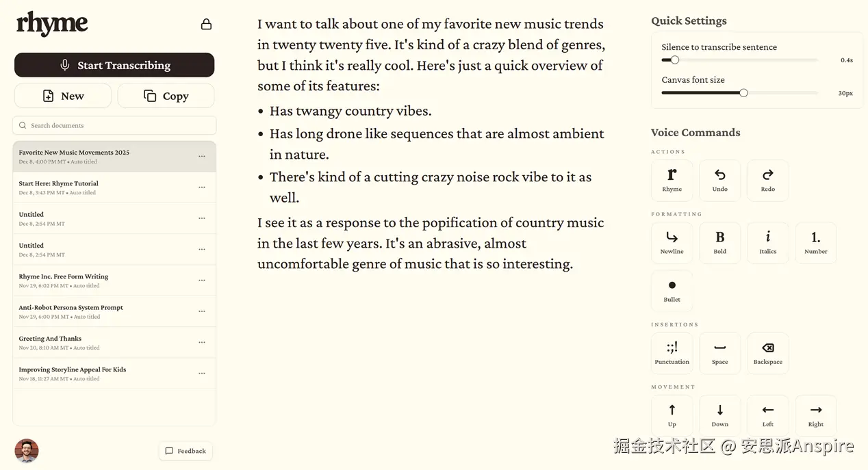The image size is (868, 470).
Task: Open options menu for Favorite New Music Movements 2025
Action: click(202, 157)
